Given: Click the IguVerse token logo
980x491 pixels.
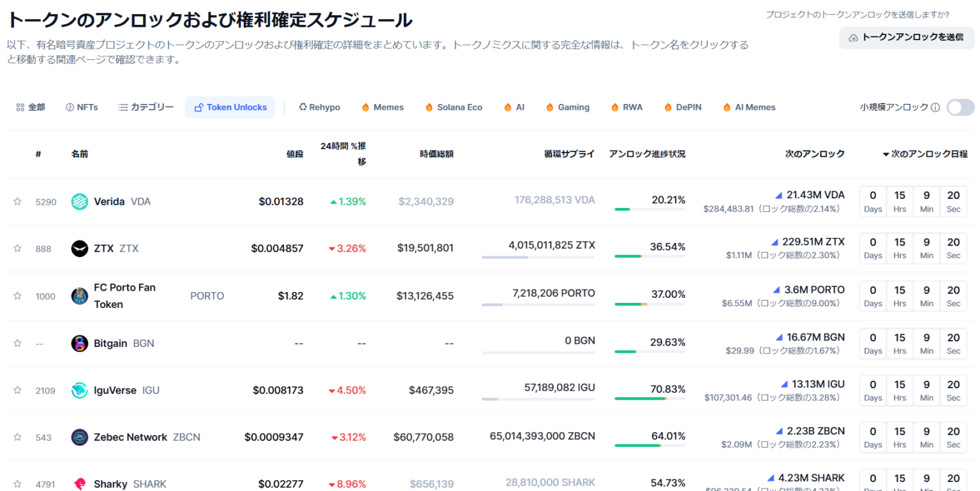Looking at the screenshot, I should (x=78, y=390).
